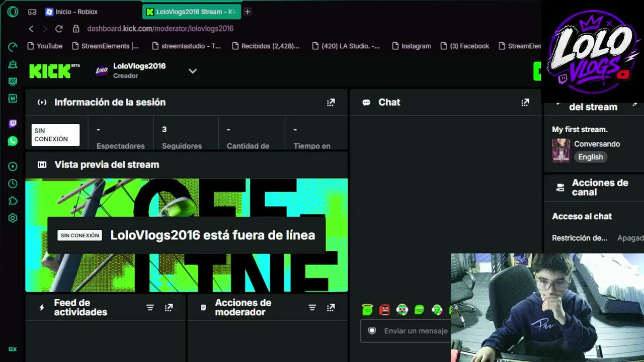Click the Vista previa del stream header
The image size is (644, 362).
pos(107,164)
